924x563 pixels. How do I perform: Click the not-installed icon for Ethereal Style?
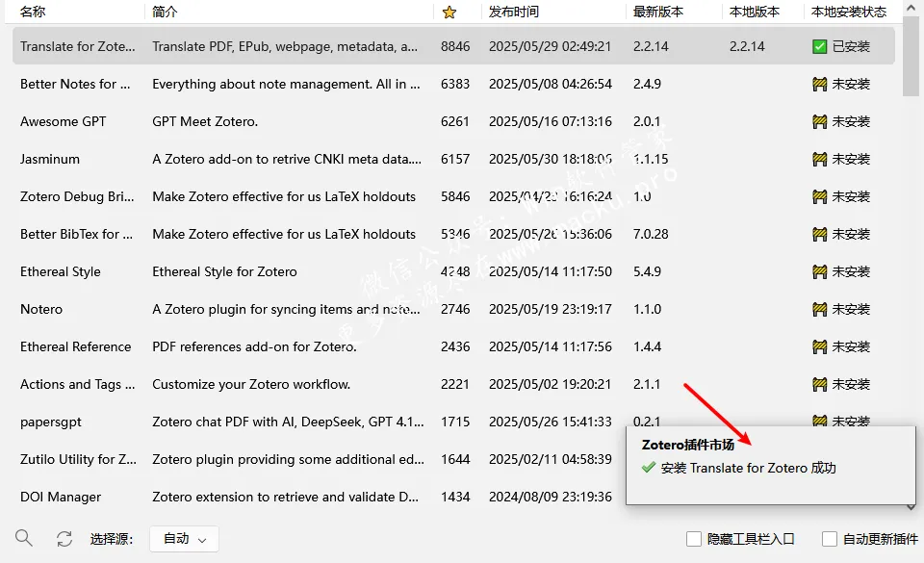point(819,272)
